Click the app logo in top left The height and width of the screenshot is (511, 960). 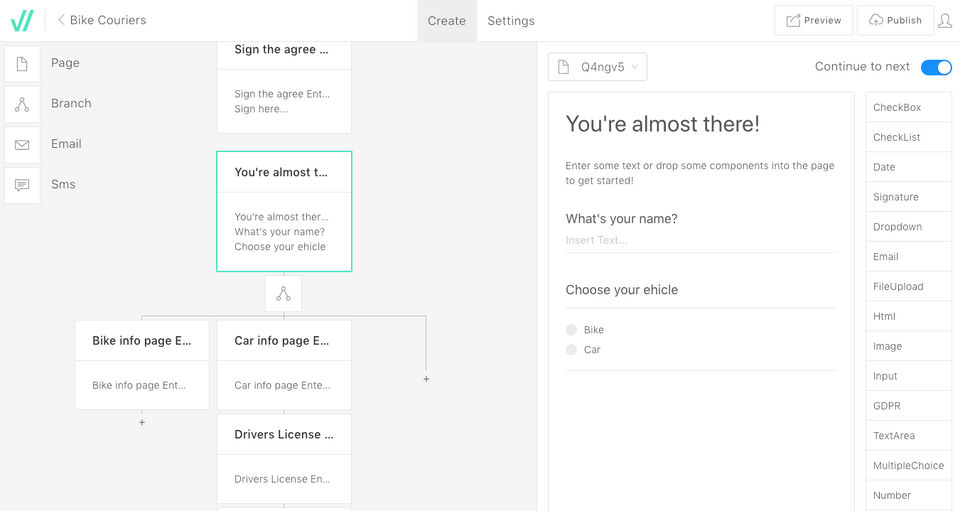22,20
